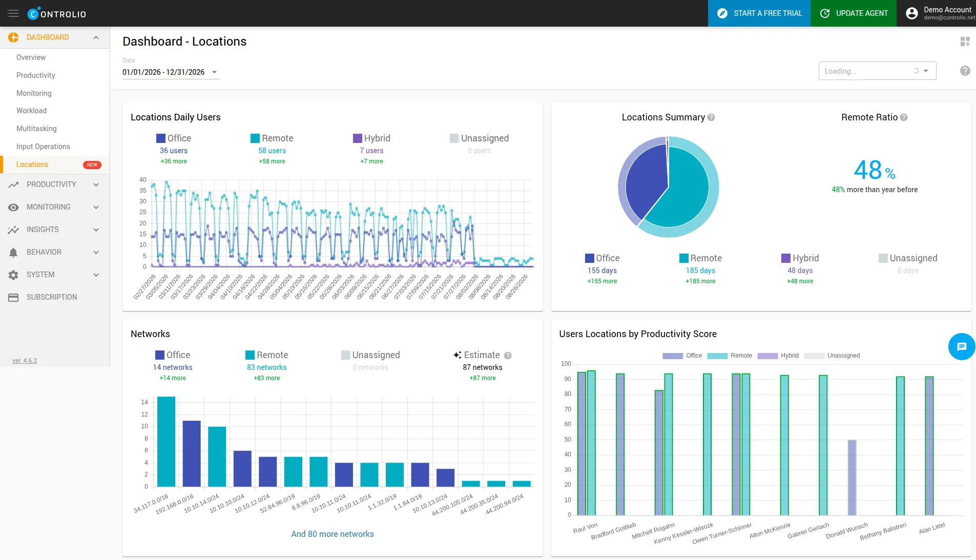This screenshot has height=560, width=976.
Task: Toggle Hybrid series in Daily Users legend
Action: pyautogui.click(x=371, y=138)
